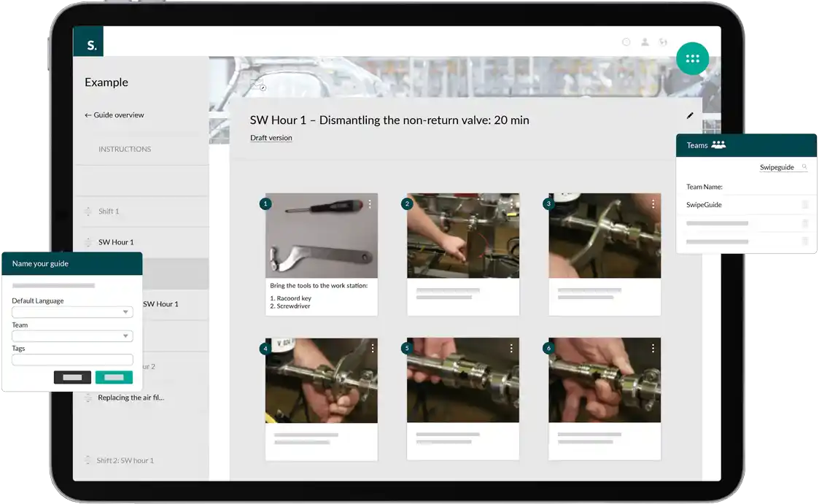Select SW Hour 1 under Shift 1
The image size is (819, 504).
coord(116,242)
